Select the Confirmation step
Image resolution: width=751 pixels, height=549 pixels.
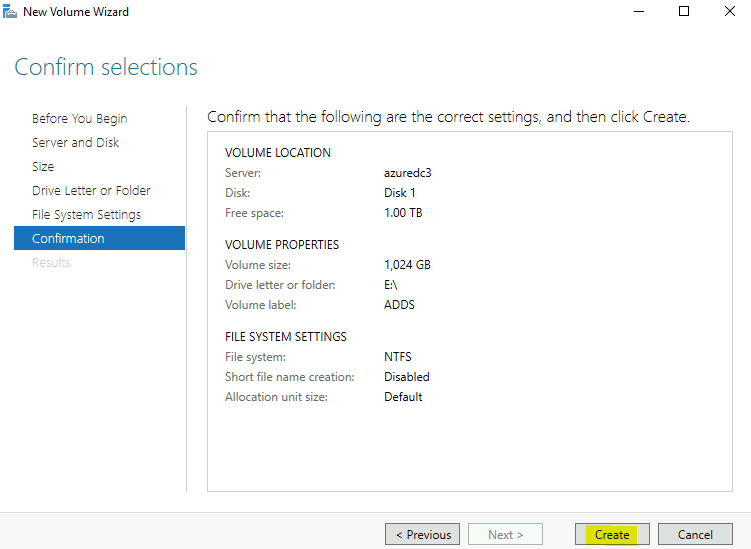point(99,238)
